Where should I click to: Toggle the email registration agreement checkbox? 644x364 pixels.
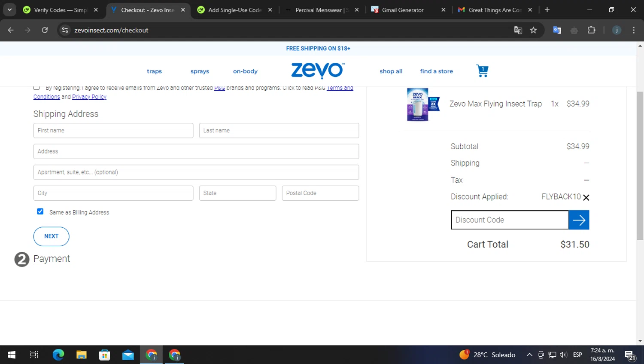(x=36, y=87)
